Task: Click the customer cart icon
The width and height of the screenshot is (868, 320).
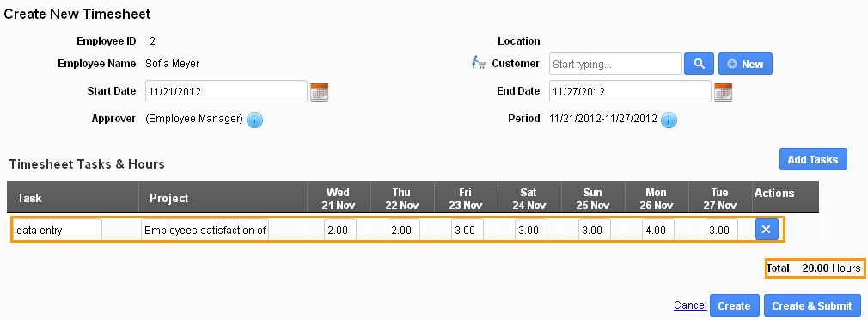Action: [x=478, y=63]
